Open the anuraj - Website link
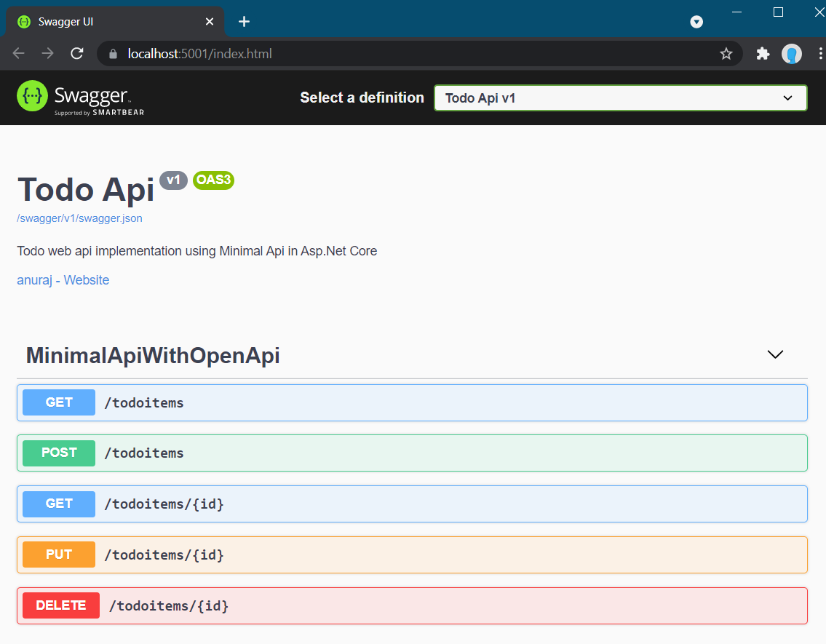 click(63, 279)
